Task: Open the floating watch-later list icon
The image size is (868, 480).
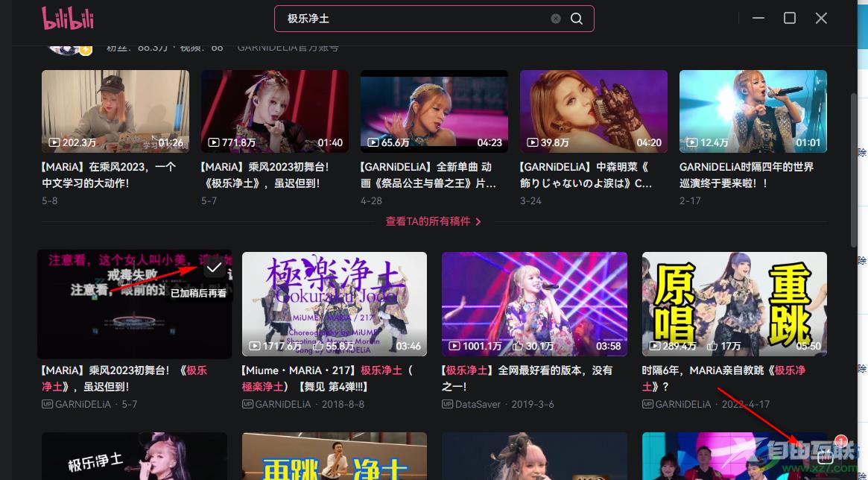Action: click(x=824, y=457)
